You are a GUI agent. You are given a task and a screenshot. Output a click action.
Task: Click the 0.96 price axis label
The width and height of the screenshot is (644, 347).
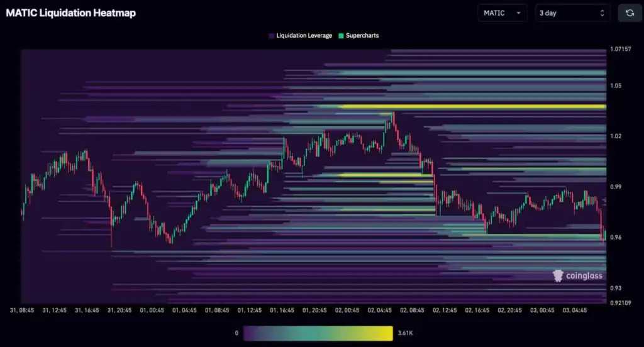point(616,238)
